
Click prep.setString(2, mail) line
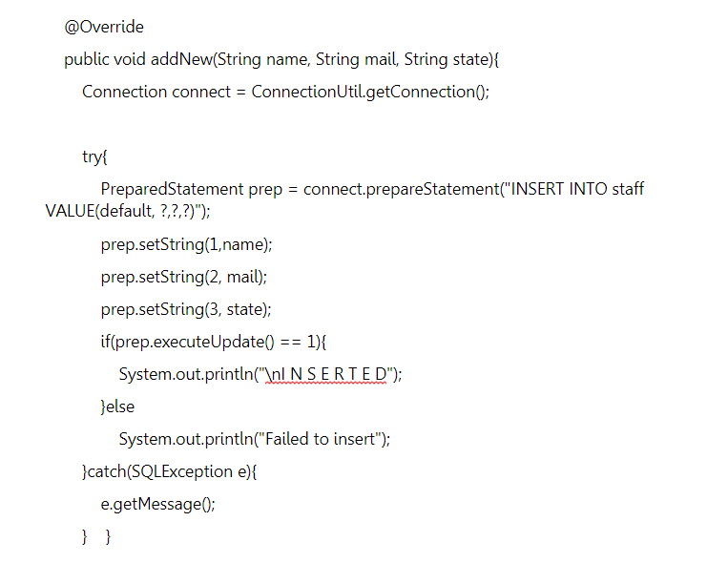(x=184, y=277)
